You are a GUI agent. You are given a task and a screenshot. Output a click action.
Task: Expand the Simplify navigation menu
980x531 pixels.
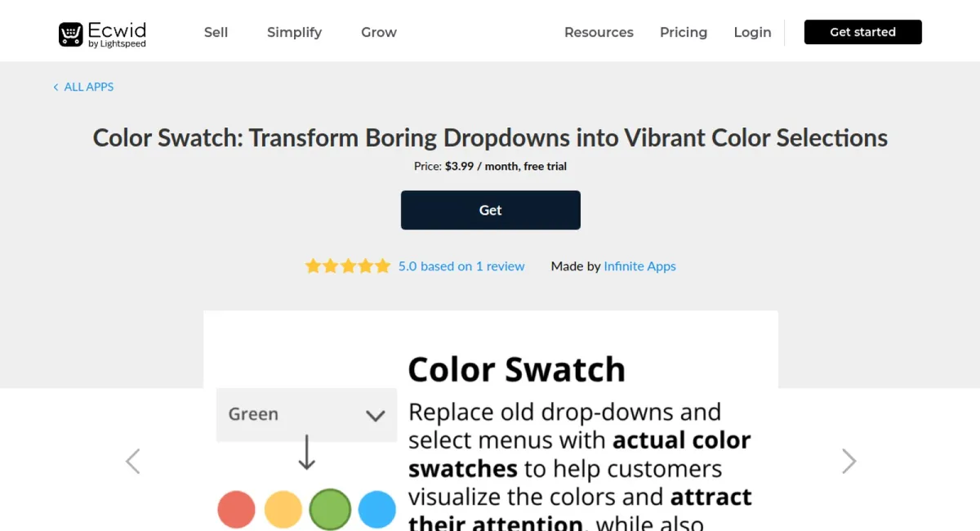[294, 32]
